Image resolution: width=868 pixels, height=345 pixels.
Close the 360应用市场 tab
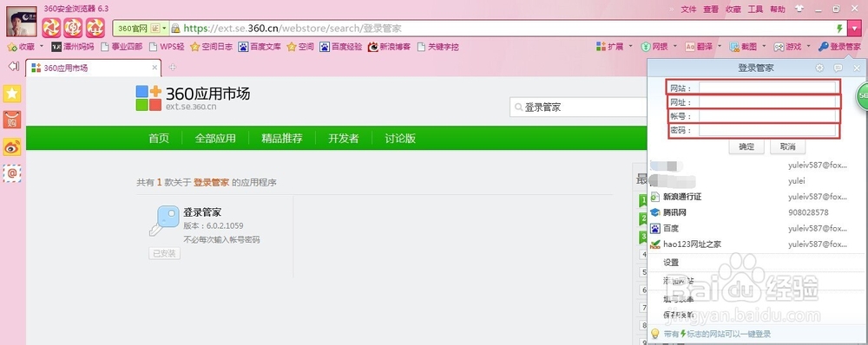click(155, 68)
